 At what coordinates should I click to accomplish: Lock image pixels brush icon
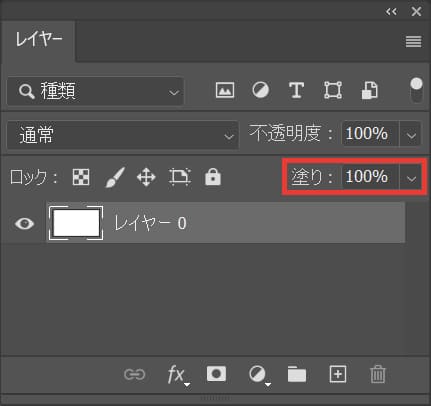pos(115,177)
